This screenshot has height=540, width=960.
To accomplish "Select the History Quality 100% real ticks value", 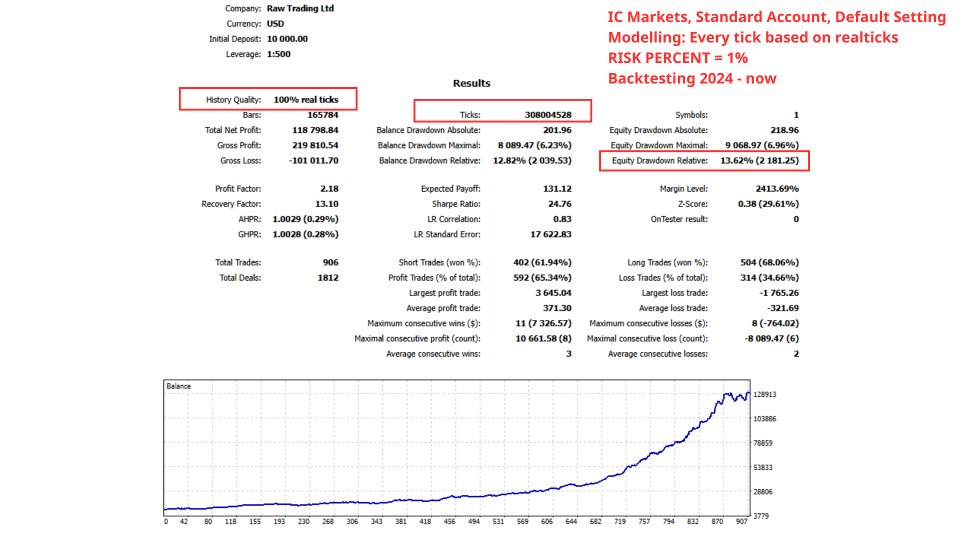I will [306, 100].
